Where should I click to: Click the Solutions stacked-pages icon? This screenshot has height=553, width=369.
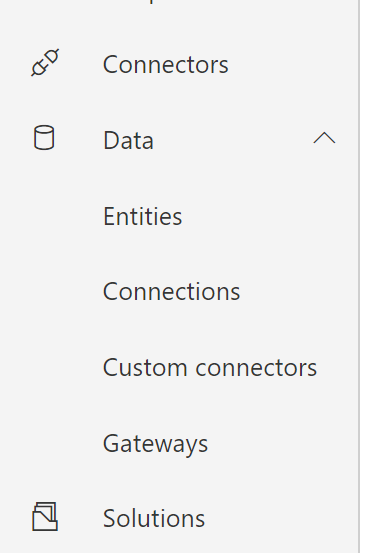tap(45, 516)
